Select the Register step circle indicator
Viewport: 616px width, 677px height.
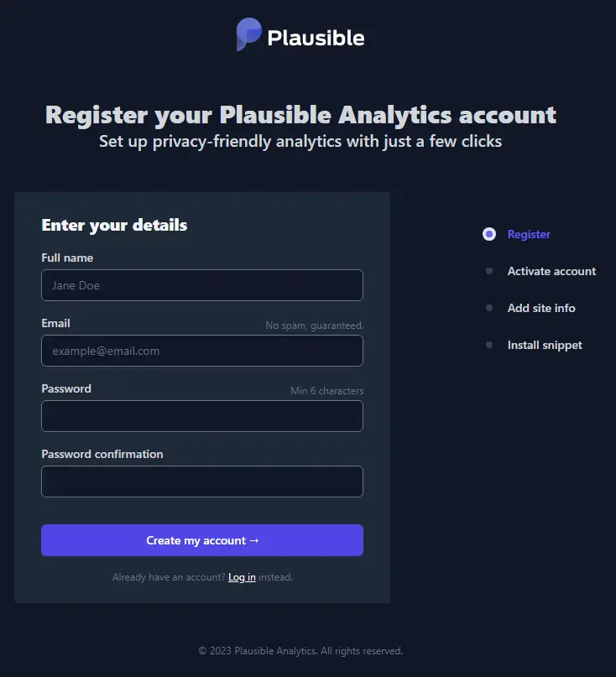[489, 234]
